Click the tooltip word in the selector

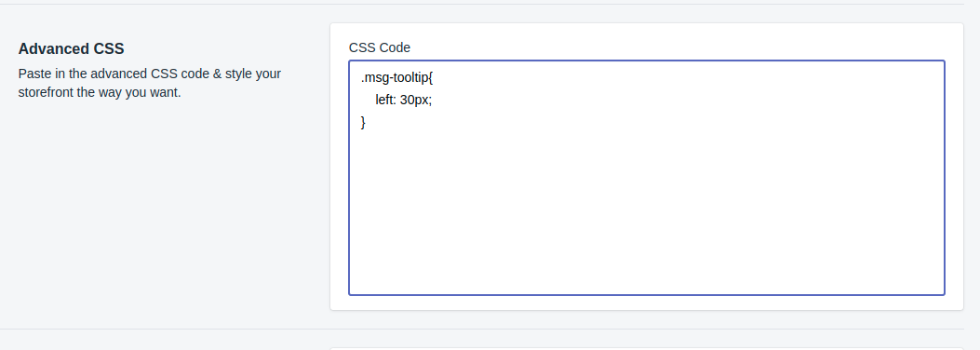tap(410, 78)
